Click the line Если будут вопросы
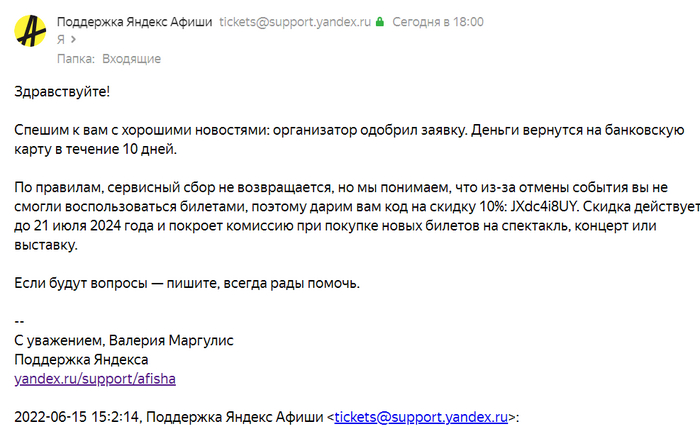This screenshot has height=429, width=700. point(187,283)
